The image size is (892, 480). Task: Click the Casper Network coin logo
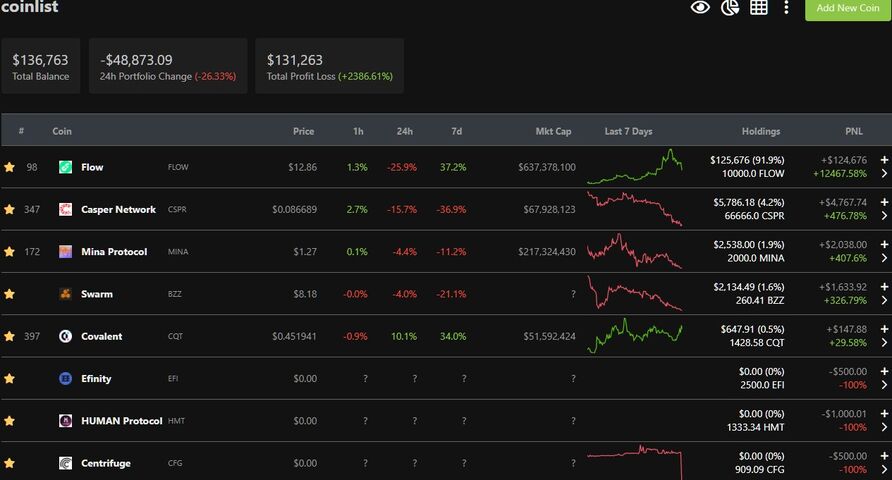(65, 209)
